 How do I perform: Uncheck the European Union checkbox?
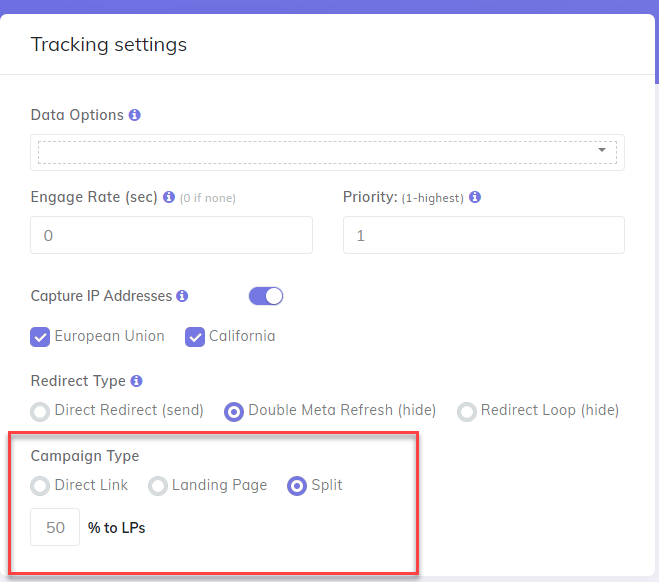point(41,337)
